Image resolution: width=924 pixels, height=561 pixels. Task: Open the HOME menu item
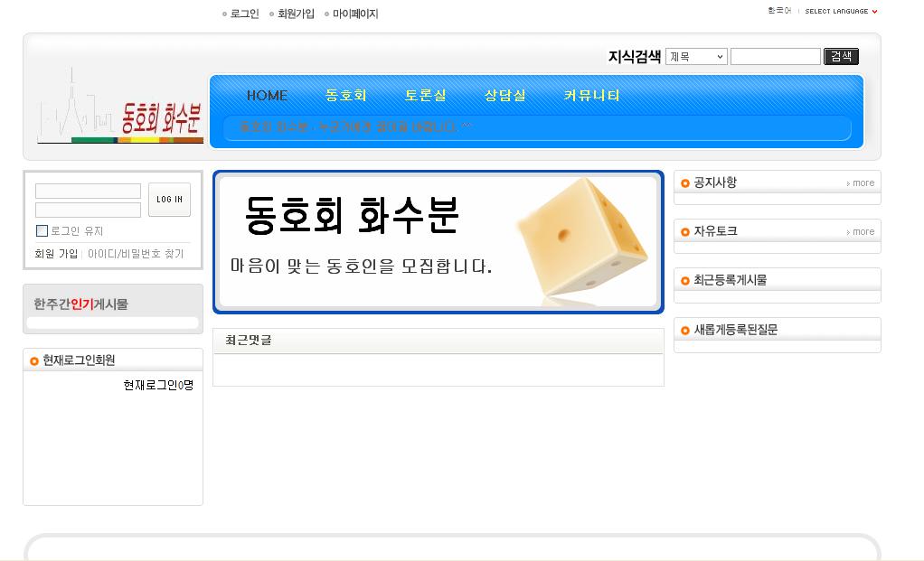pos(267,96)
